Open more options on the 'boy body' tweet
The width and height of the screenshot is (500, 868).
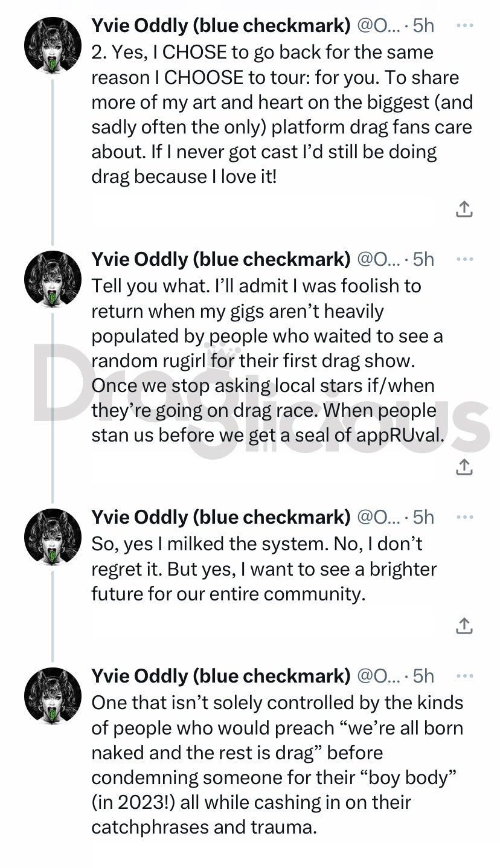coord(464,677)
